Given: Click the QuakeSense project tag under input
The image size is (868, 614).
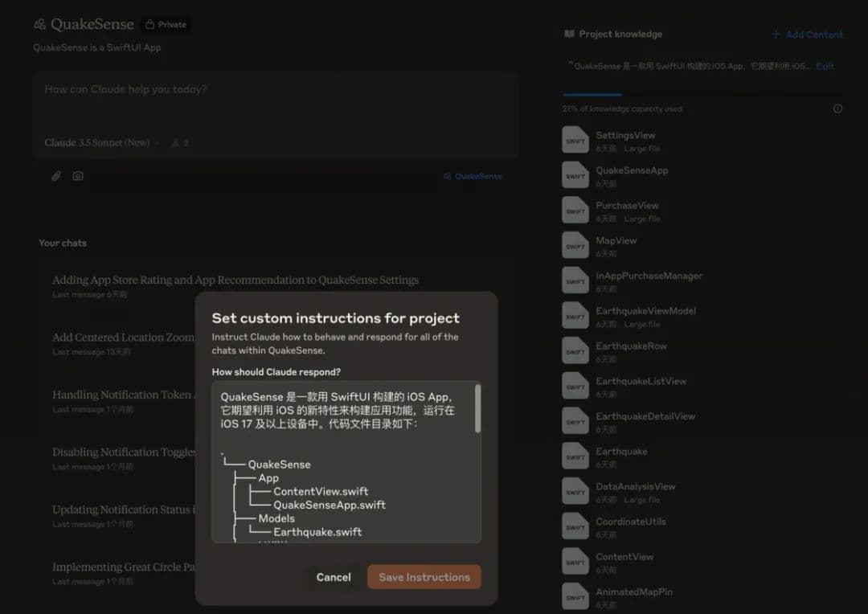Looking at the screenshot, I should 473,176.
